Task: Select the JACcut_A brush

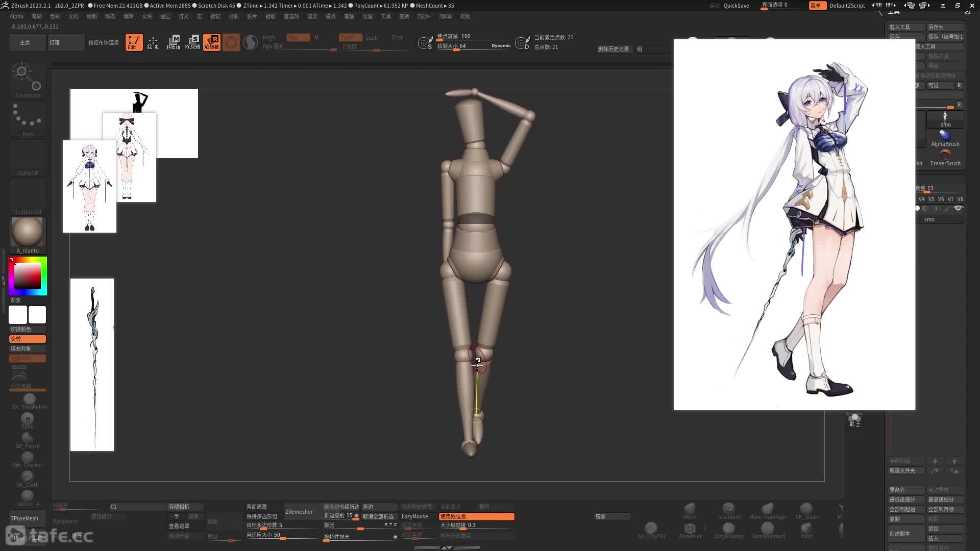Action: click(28, 498)
